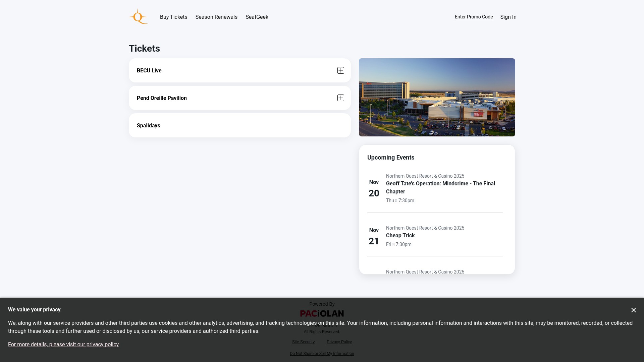The width and height of the screenshot is (644, 362).
Task: Click the Nov 20 date block
Action: tap(374, 189)
